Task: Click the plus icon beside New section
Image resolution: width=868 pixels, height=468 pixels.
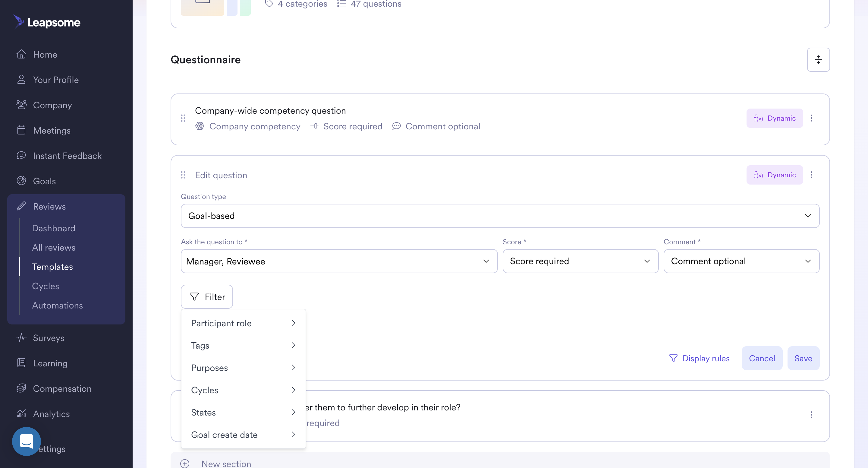Action: [x=185, y=463]
